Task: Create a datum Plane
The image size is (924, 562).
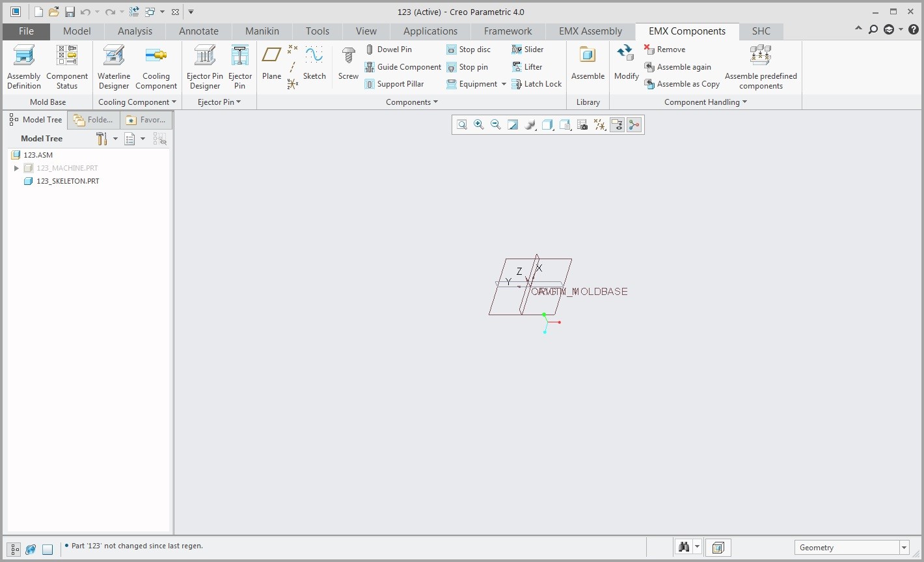Action: [x=271, y=63]
